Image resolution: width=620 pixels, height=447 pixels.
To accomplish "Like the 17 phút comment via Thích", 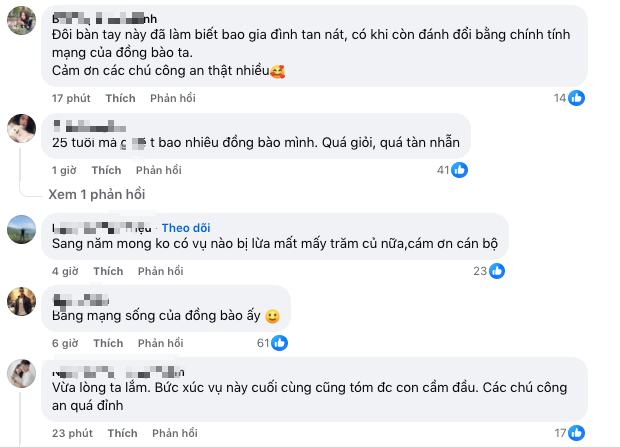I will coord(120,98).
